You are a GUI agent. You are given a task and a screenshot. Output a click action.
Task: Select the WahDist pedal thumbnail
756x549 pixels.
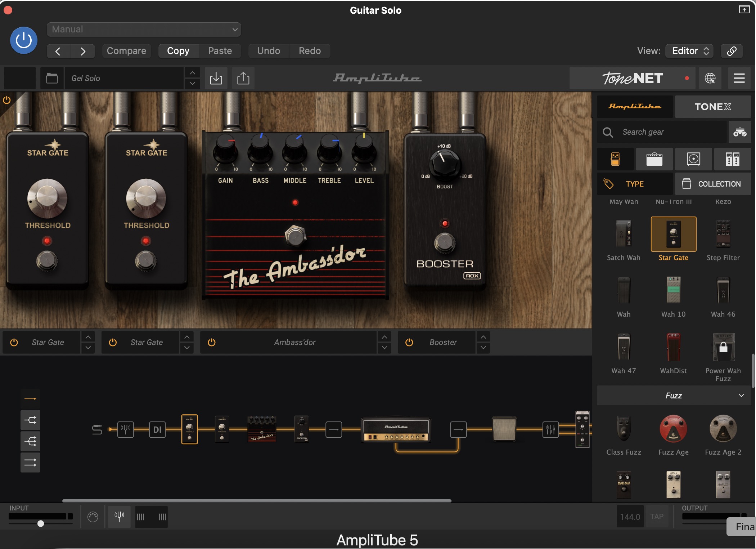pyautogui.click(x=673, y=347)
